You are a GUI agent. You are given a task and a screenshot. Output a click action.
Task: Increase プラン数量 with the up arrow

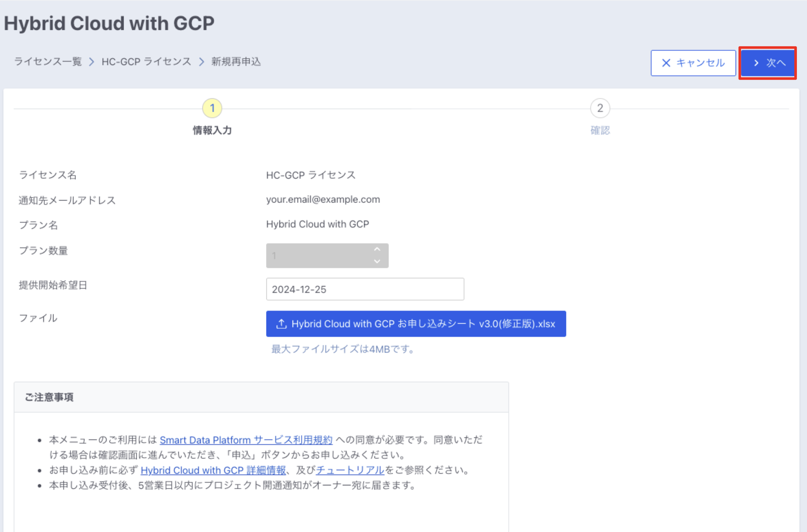(x=377, y=250)
